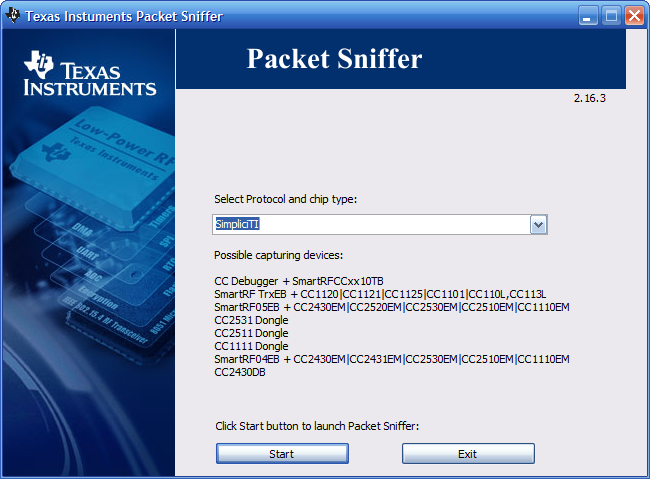Click the Texas Instruments logo
650x479 pixels.
(90, 74)
